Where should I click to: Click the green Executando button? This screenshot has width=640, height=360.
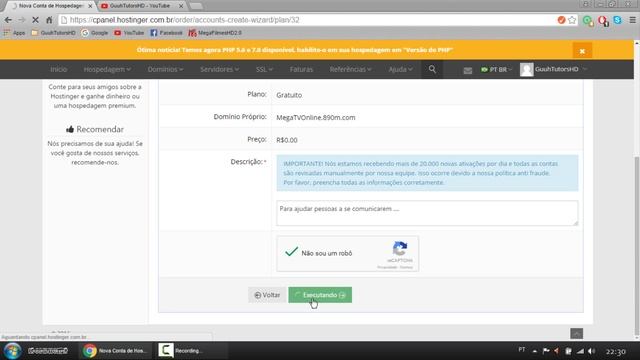(320, 295)
